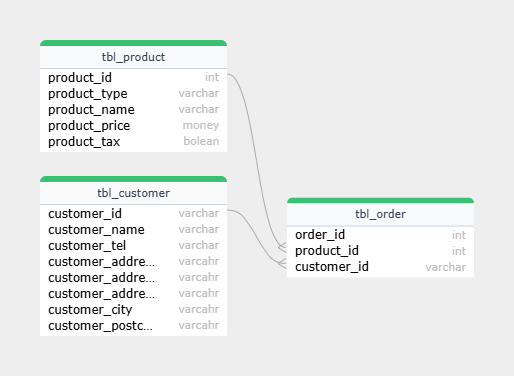Select the product_tax bolean field

[x=133, y=141]
